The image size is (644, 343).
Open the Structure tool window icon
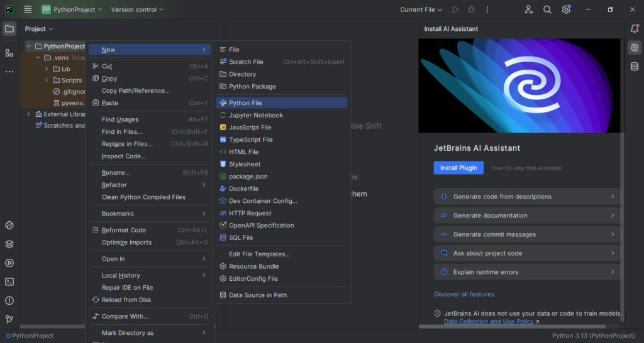pyautogui.click(x=9, y=53)
